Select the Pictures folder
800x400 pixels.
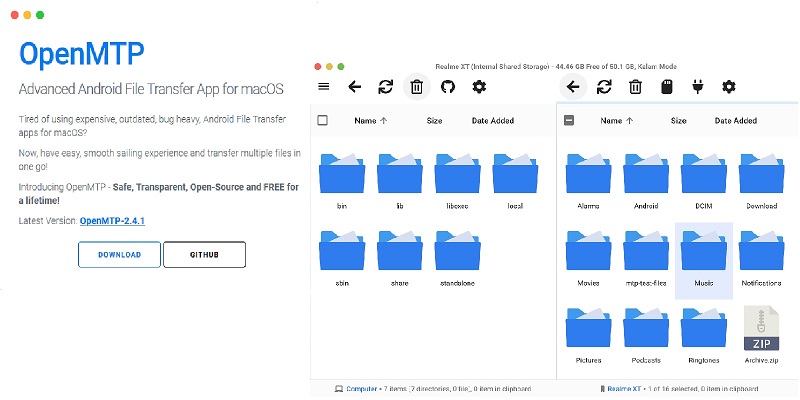(588, 335)
